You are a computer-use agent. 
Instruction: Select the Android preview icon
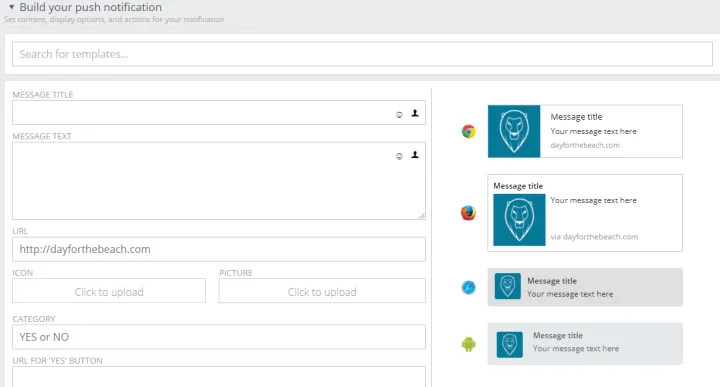tap(468, 344)
